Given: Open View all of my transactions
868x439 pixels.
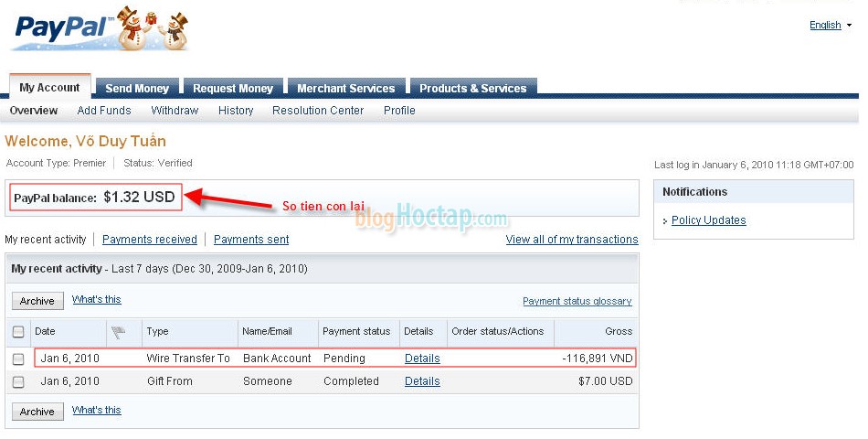Looking at the screenshot, I should (572, 240).
